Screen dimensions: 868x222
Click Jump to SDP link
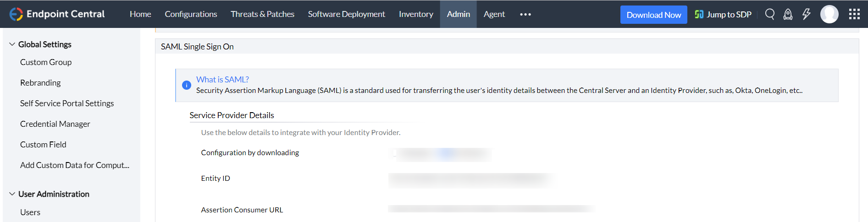click(x=723, y=14)
